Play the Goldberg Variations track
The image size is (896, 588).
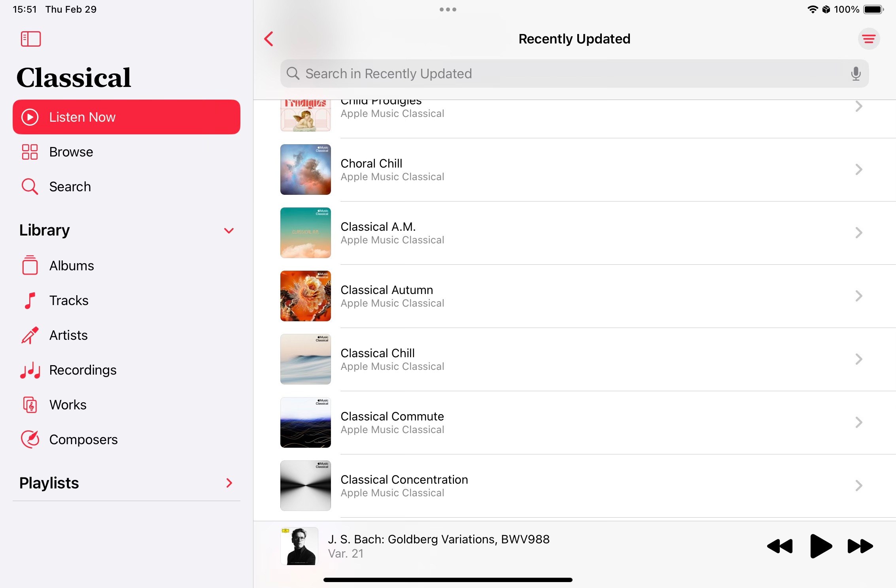click(x=821, y=546)
